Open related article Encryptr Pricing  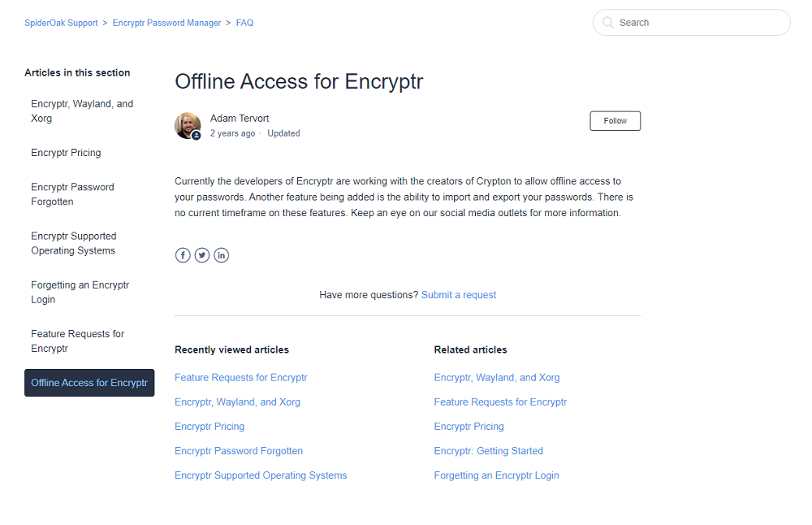coord(469,426)
